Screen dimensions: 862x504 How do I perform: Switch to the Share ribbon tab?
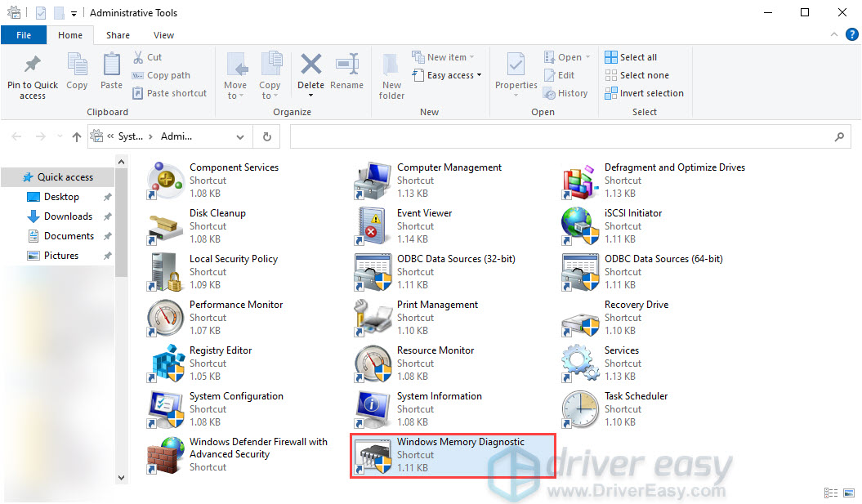(x=118, y=35)
